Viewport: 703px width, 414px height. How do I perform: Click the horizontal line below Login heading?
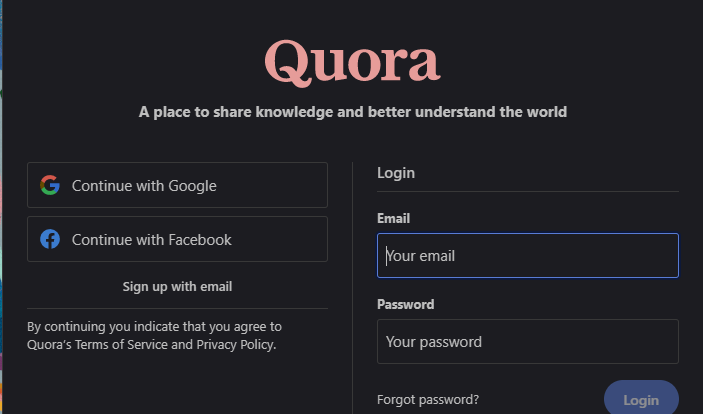point(528,192)
